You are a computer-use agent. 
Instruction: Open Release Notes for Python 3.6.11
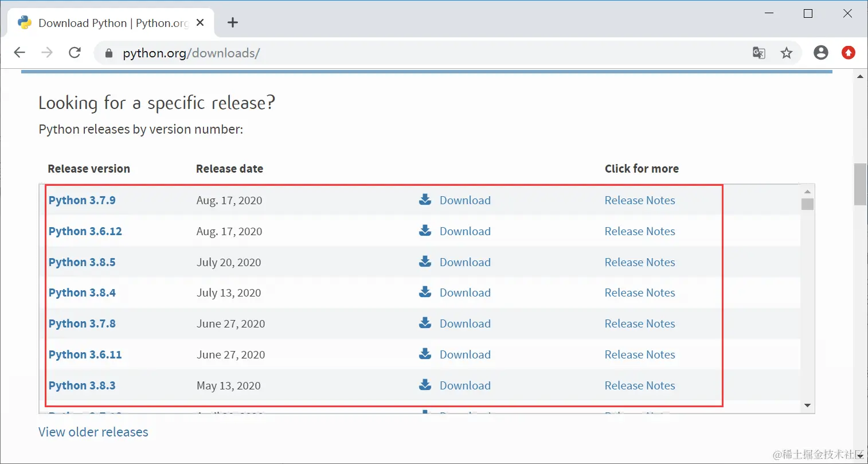[x=640, y=354]
